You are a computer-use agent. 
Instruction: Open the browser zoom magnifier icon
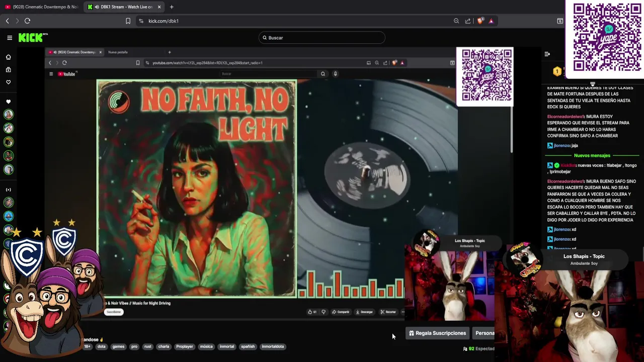[x=456, y=21]
